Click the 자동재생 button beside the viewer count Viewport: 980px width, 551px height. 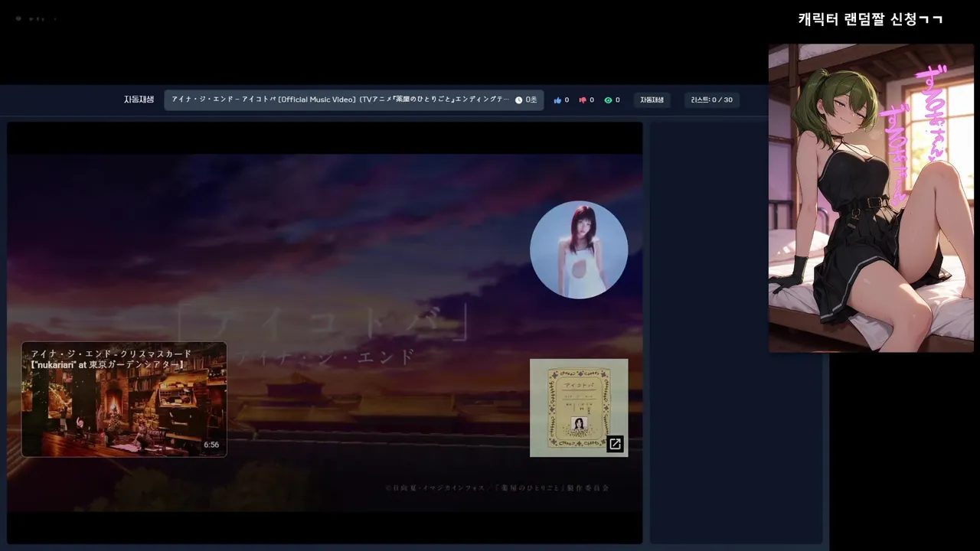point(652,100)
